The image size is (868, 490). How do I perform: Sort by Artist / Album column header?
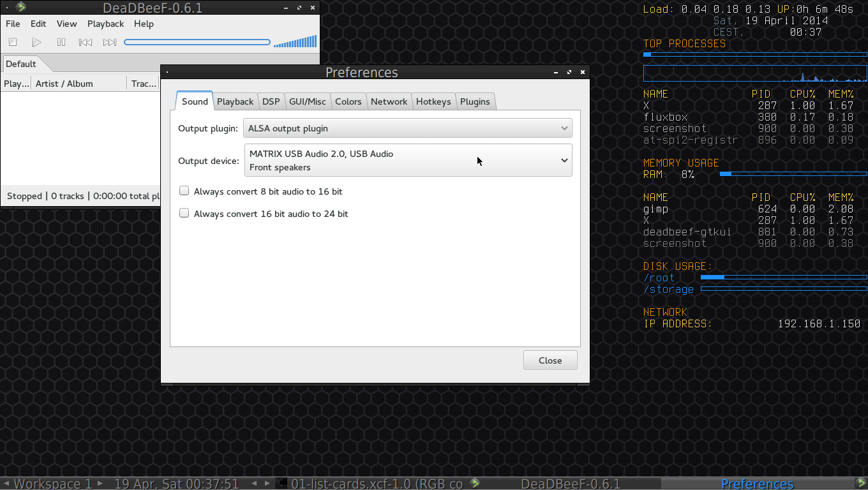tap(79, 84)
